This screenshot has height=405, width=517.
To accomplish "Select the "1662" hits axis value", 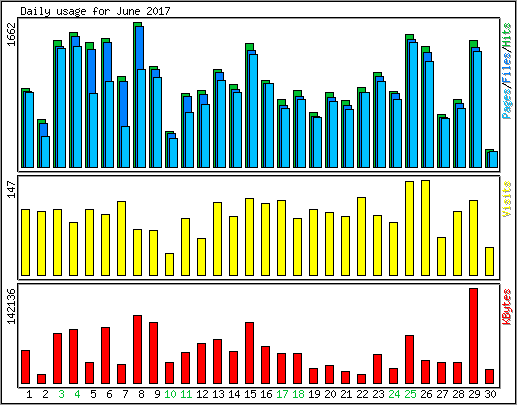I will 11,35.
